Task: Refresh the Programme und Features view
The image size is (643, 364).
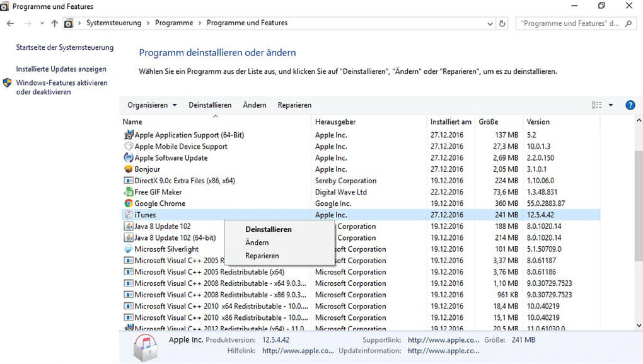Action: (x=502, y=24)
